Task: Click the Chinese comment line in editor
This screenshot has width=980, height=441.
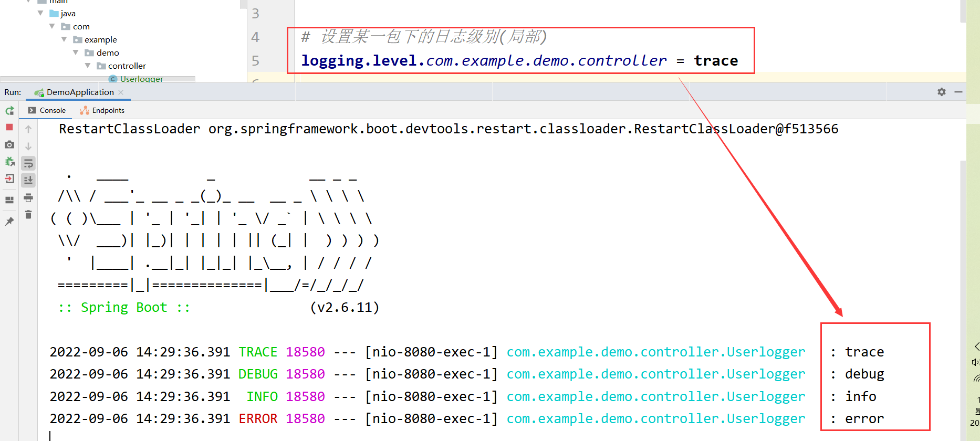Action: [424, 36]
